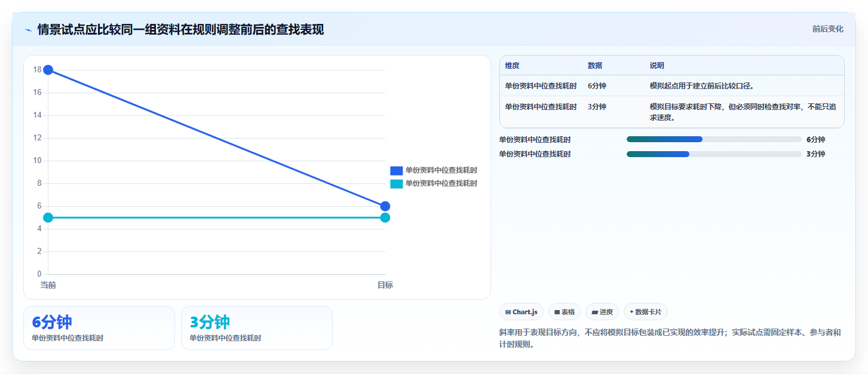This screenshot has width=868, height=374.
Task: Click the 表格 chip
Action: point(565,312)
